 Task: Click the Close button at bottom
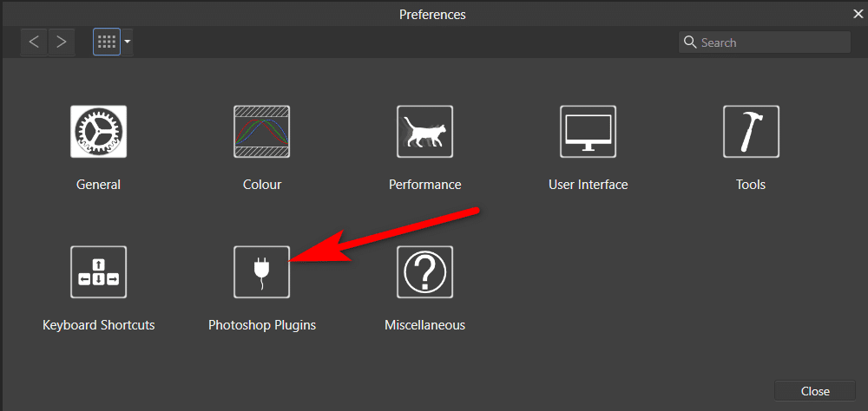(815, 391)
